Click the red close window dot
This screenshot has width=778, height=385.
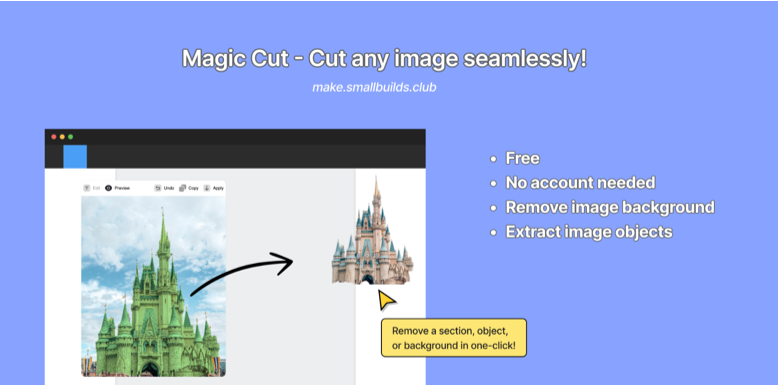(54, 137)
